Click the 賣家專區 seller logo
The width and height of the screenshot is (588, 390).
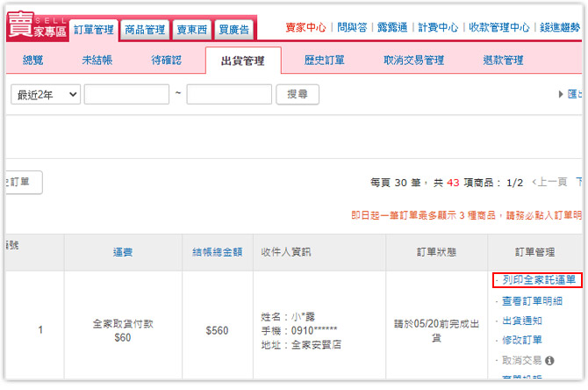click(x=35, y=26)
